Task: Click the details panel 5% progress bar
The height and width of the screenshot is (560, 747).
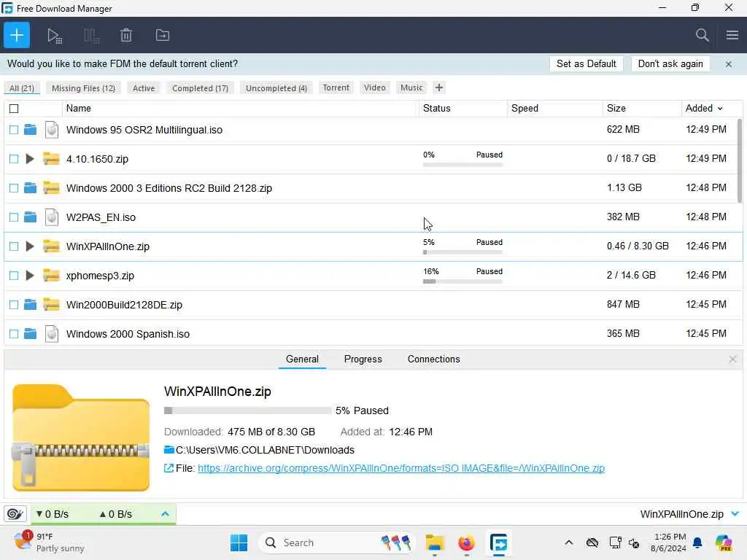Action: (x=248, y=411)
